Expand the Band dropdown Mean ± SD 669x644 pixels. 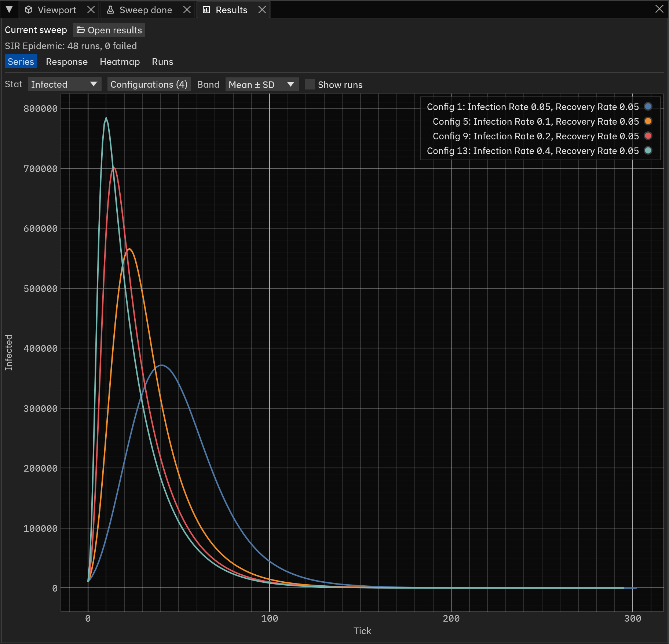coord(262,84)
